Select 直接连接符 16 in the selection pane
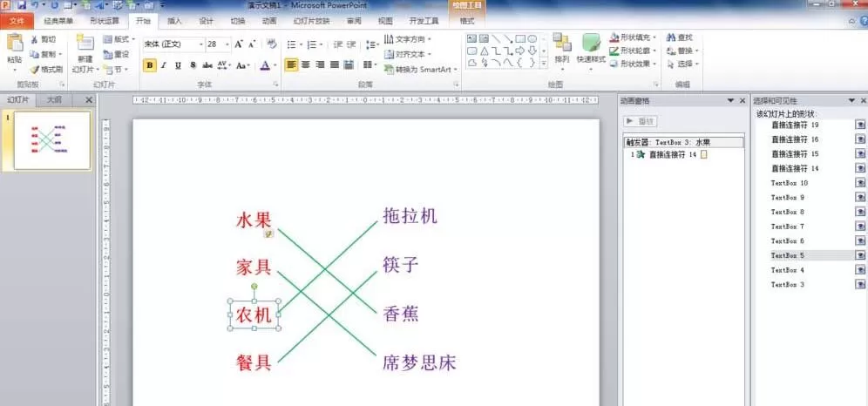Viewport: 868px width, 406px height. (795, 139)
